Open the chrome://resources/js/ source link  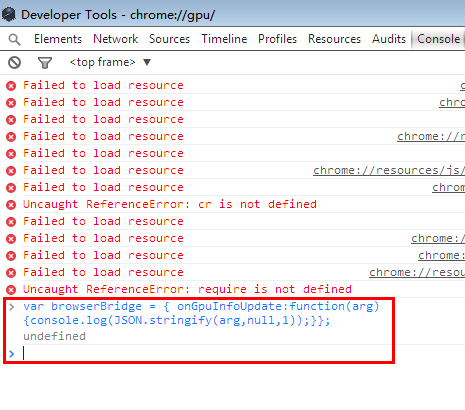pyautogui.click(x=389, y=170)
